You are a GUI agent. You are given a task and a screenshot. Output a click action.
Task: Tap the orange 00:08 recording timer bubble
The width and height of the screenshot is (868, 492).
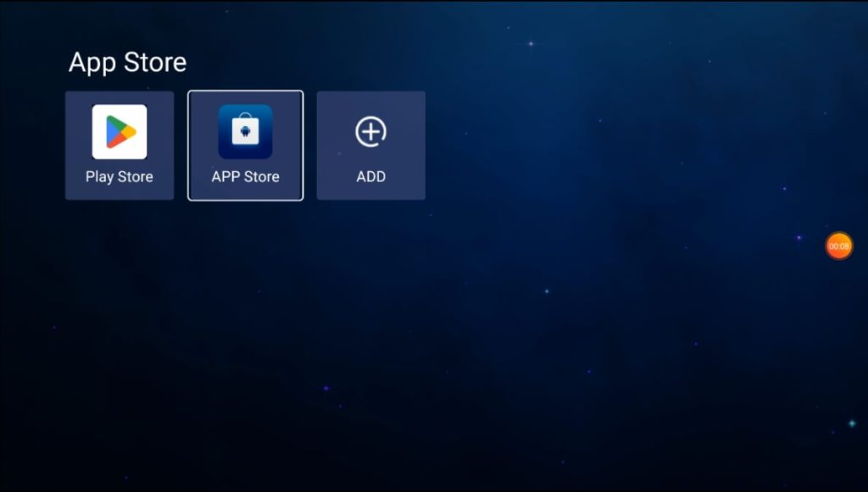[838, 246]
